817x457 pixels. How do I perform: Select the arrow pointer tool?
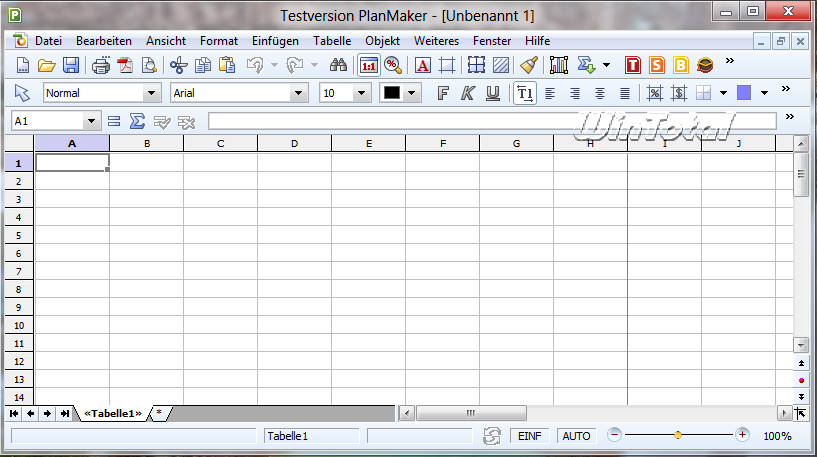click(x=22, y=93)
